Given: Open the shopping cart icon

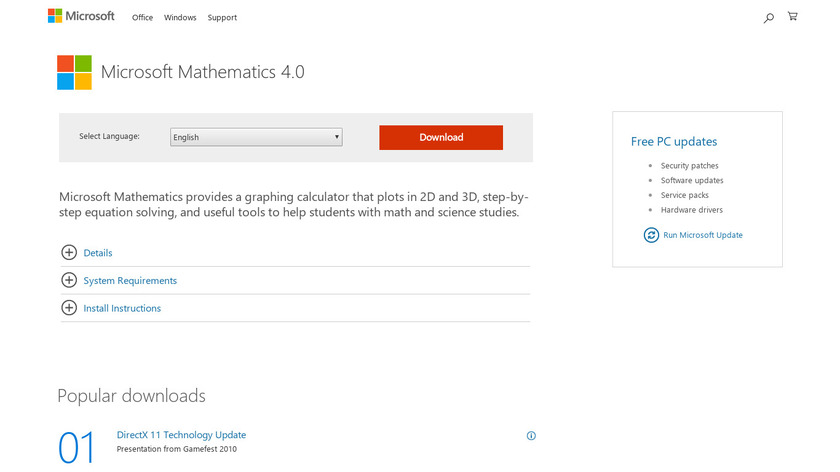Looking at the screenshot, I should [x=793, y=16].
